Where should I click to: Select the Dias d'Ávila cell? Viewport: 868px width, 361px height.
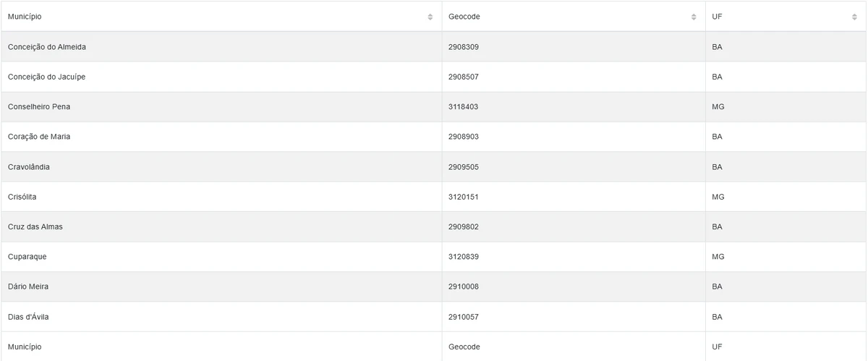click(x=28, y=317)
